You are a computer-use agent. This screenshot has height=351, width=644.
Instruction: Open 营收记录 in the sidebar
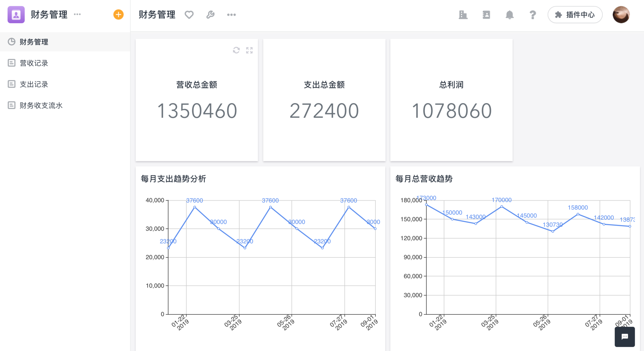click(x=65, y=63)
